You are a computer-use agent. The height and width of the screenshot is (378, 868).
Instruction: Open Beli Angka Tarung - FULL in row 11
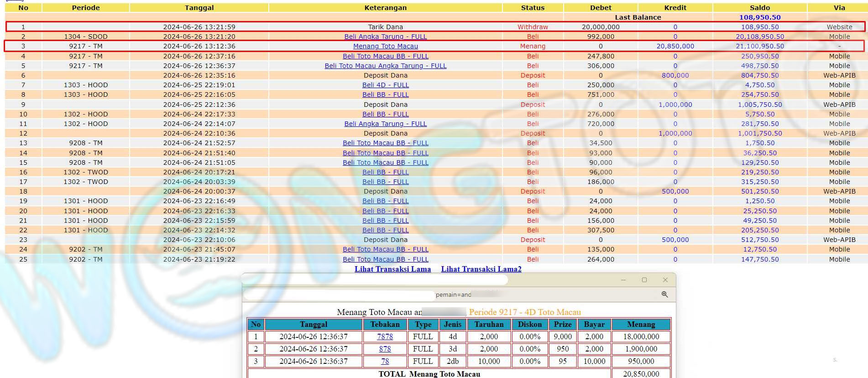(x=385, y=124)
